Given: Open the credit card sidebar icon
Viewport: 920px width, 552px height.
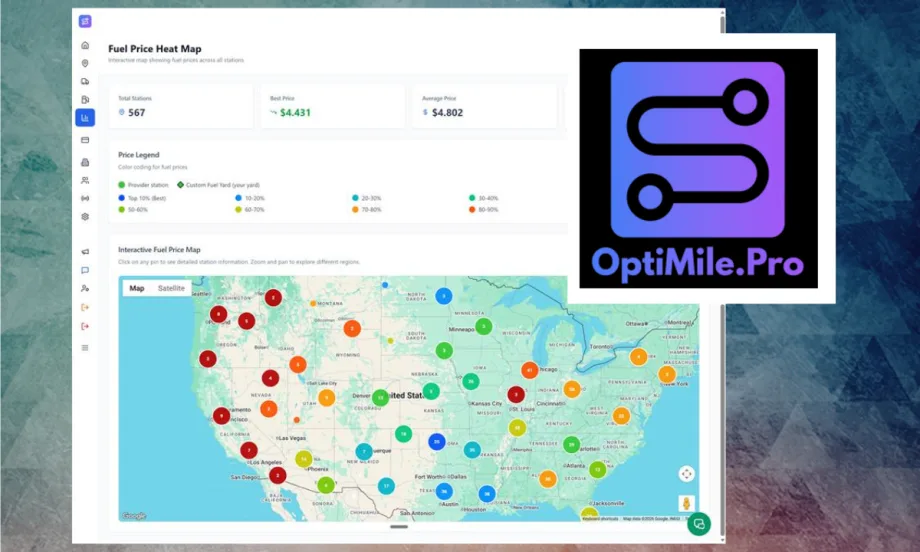Looking at the screenshot, I should (85, 140).
